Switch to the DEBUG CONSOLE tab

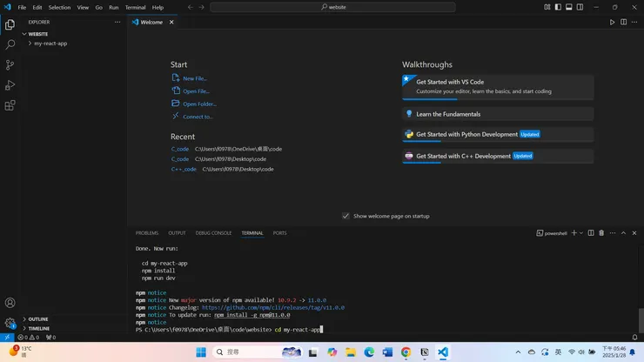pos(213,233)
